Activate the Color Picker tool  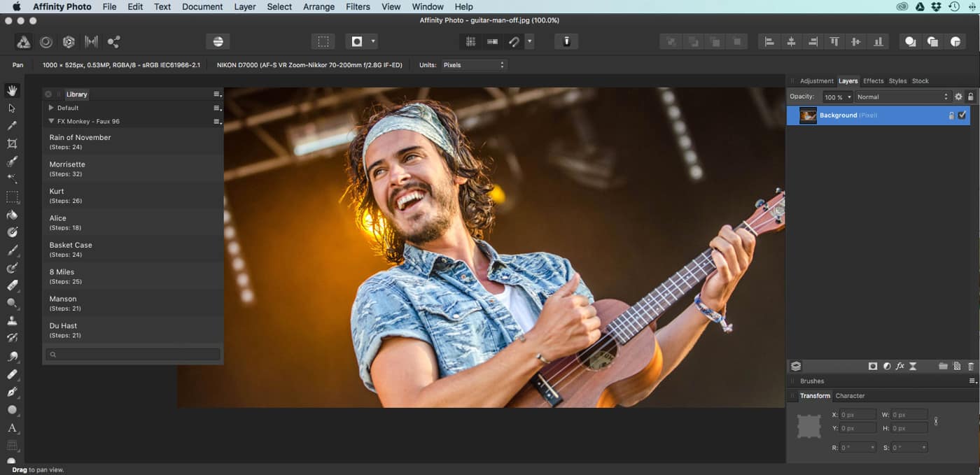pyautogui.click(x=12, y=126)
